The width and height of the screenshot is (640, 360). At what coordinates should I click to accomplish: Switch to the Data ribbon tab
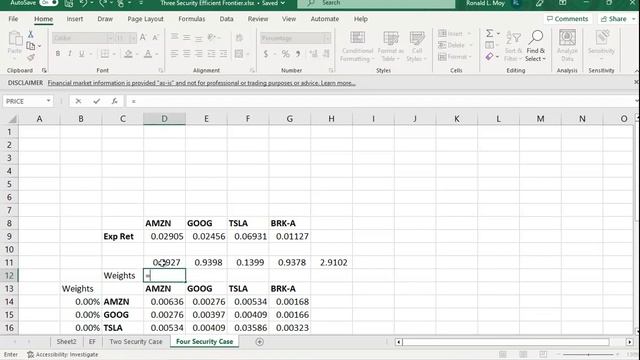(x=226, y=19)
